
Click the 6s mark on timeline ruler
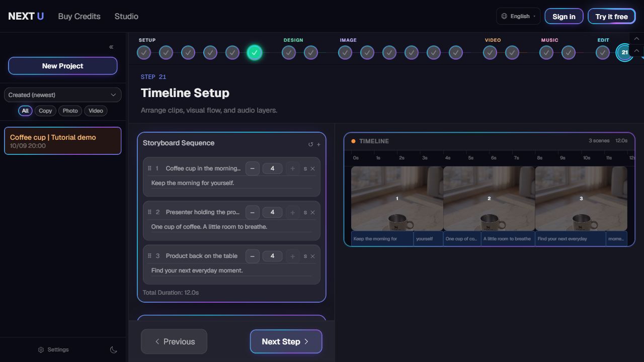tap(494, 158)
